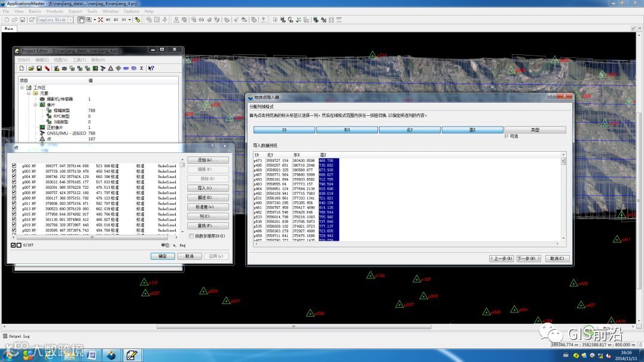This screenshot has height=362, width=644.
Task: Click the 标准差 standard deviation button
Action: [x=208, y=207]
